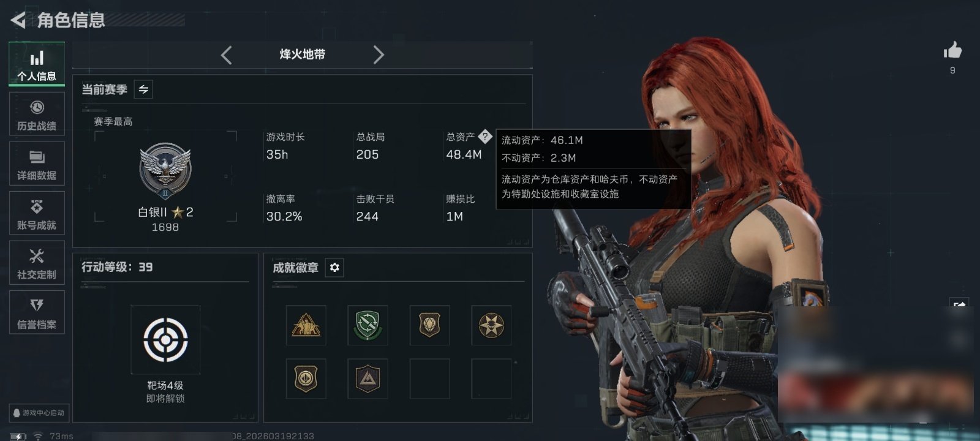Select the triangle soldiers achievement badge

[x=306, y=325]
